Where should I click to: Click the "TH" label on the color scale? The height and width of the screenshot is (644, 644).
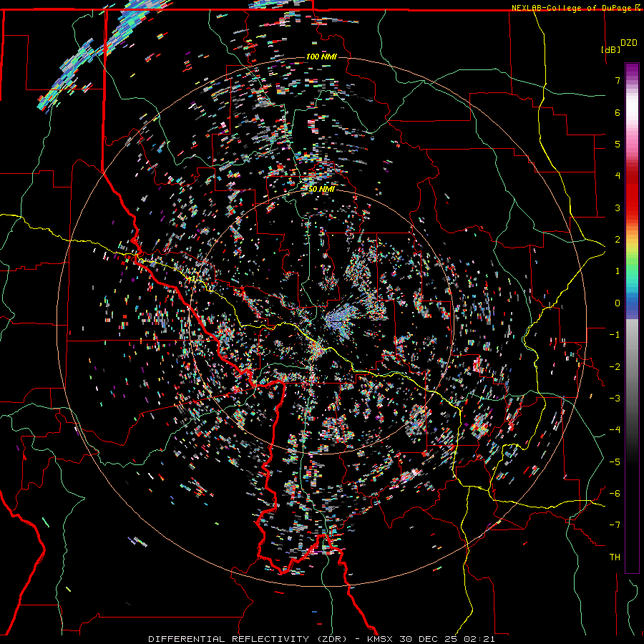click(615, 557)
